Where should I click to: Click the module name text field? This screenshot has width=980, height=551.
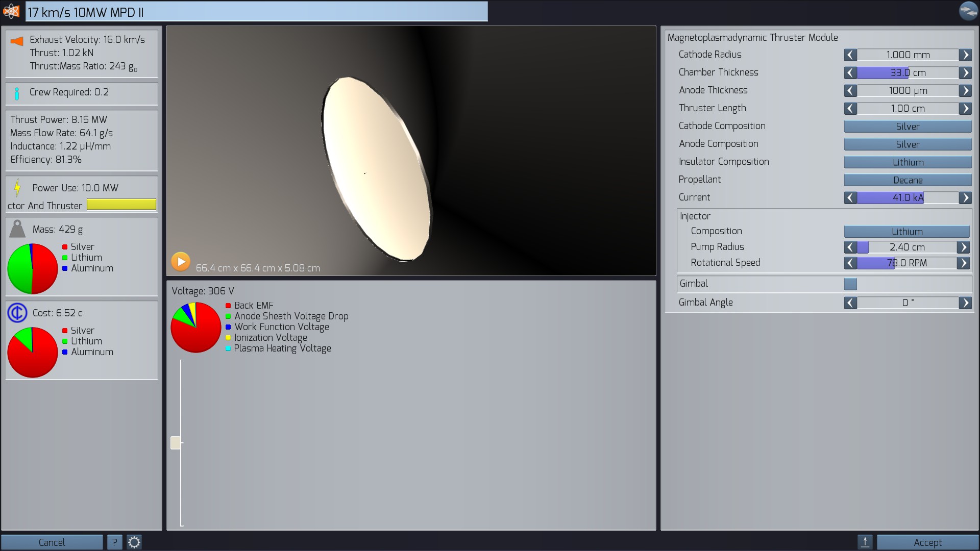point(257,11)
